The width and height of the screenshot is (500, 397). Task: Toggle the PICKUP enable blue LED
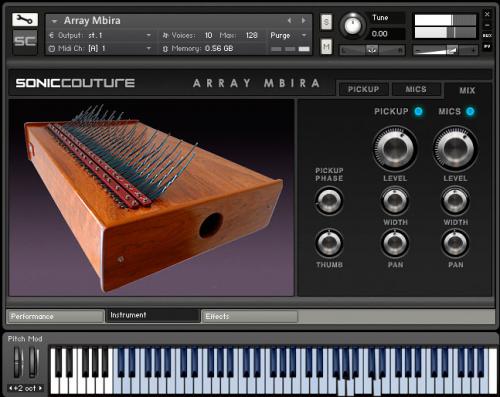[418, 111]
